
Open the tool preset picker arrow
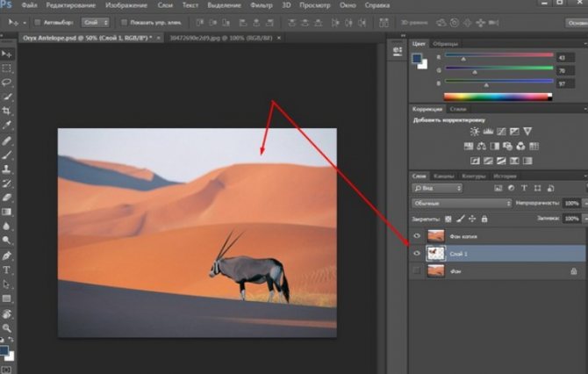pos(25,23)
